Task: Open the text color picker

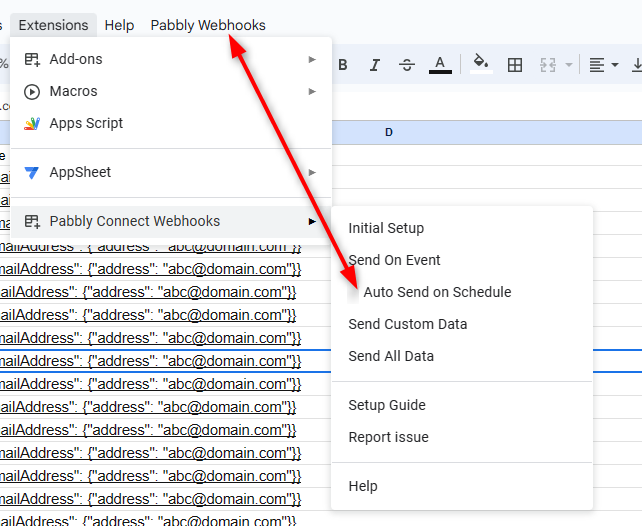Action: click(x=440, y=65)
